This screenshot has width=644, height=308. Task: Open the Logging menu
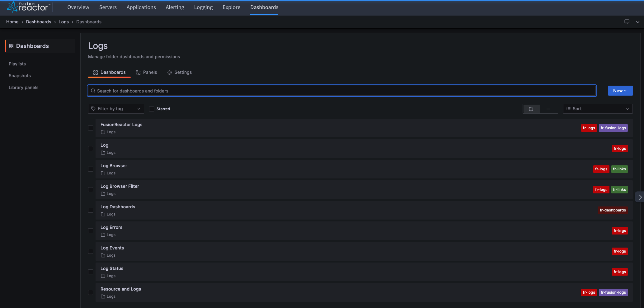[204, 7]
